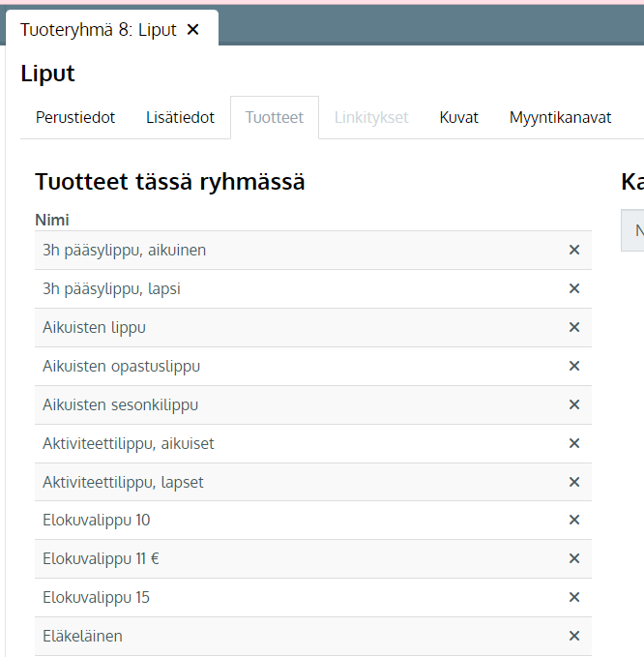Select the Aktiviteettilippu, aikuiset row
The width and height of the screenshot is (644, 657).
313,443
